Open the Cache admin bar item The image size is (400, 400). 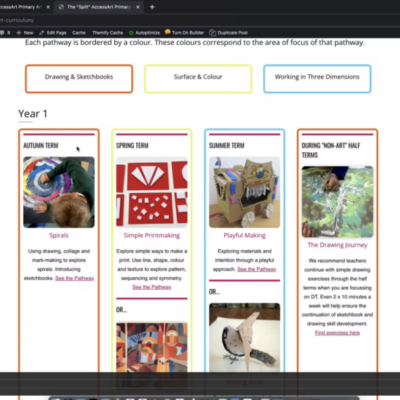(x=79, y=33)
